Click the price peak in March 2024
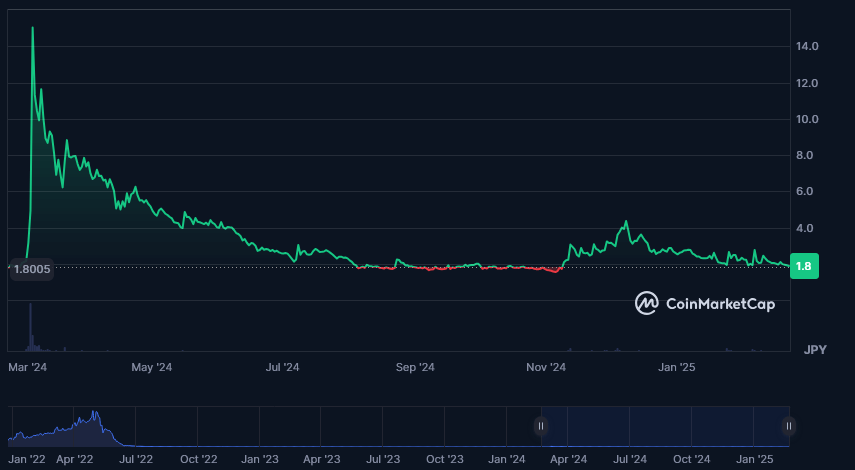 (33, 29)
